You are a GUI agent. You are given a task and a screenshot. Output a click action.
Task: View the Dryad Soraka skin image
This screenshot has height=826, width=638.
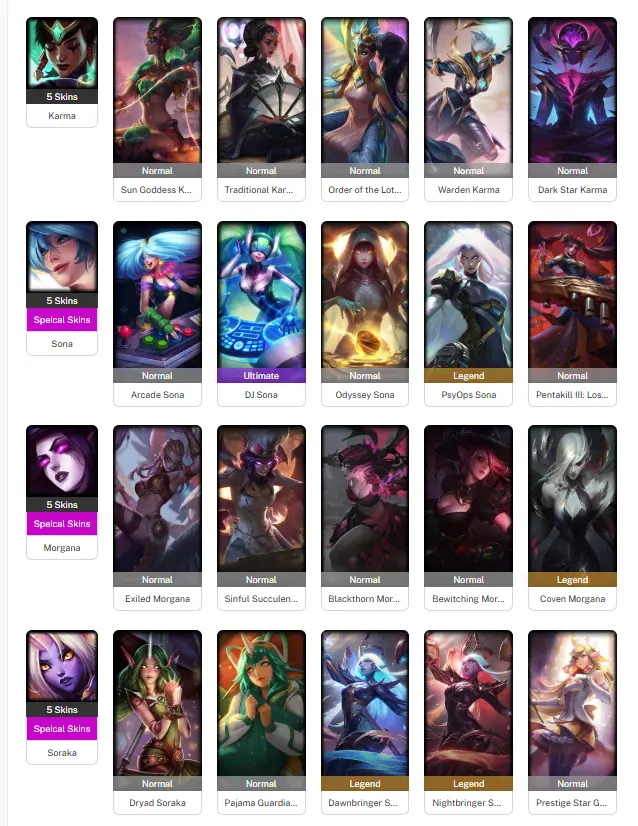pos(157,703)
